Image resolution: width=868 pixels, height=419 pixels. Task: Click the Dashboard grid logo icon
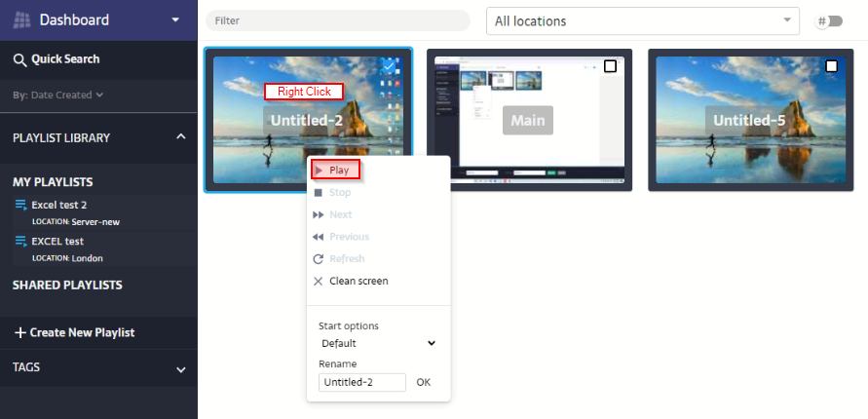(x=22, y=19)
